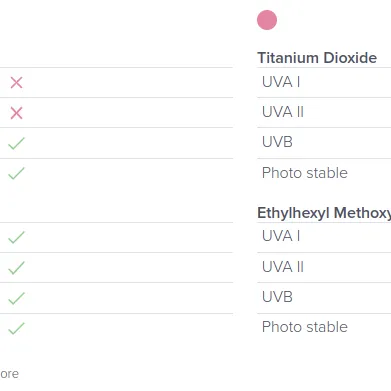Select UVA I under Ethylhexyl Methoxy heading
The image size is (391, 391).
pyautogui.click(x=281, y=236)
